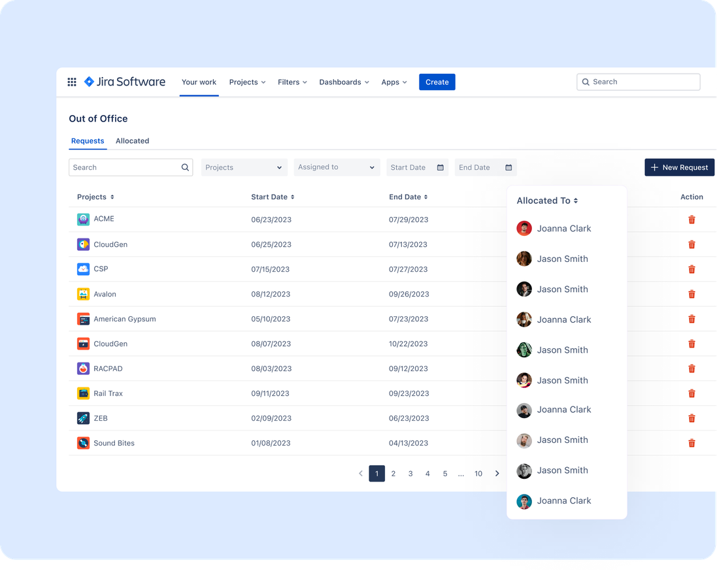Screen dimensions: 717x588
Task: Open the Assigned to filter dropdown
Action: [337, 167]
